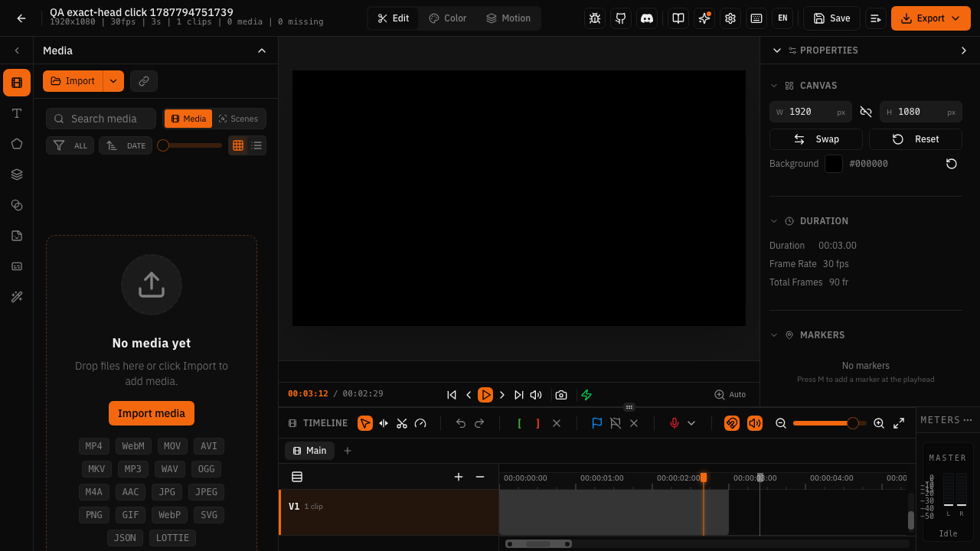Image resolution: width=980 pixels, height=551 pixels.
Task: Open the Discord icon
Action: [x=647, y=18]
